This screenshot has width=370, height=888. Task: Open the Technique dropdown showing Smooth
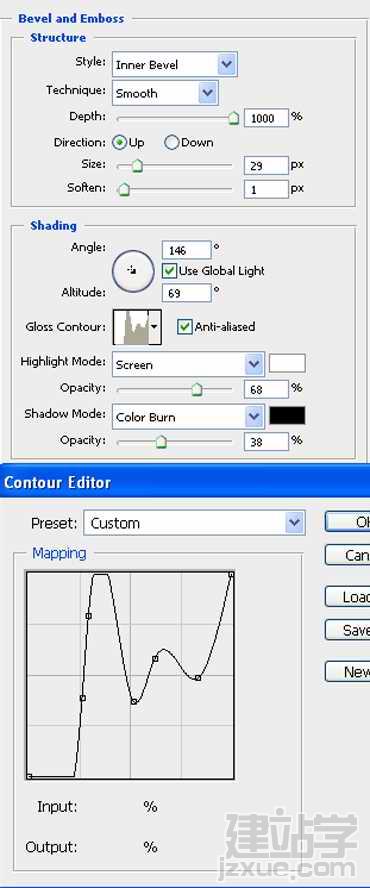click(165, 93)
